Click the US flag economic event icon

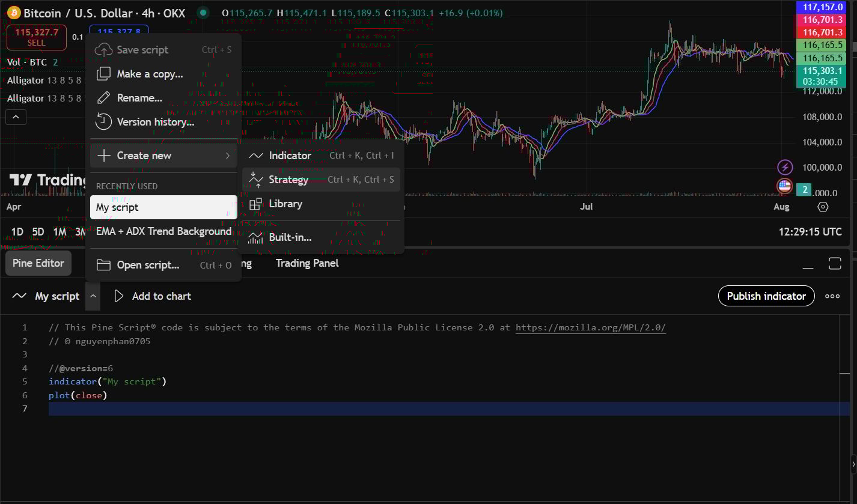(784, 186)
